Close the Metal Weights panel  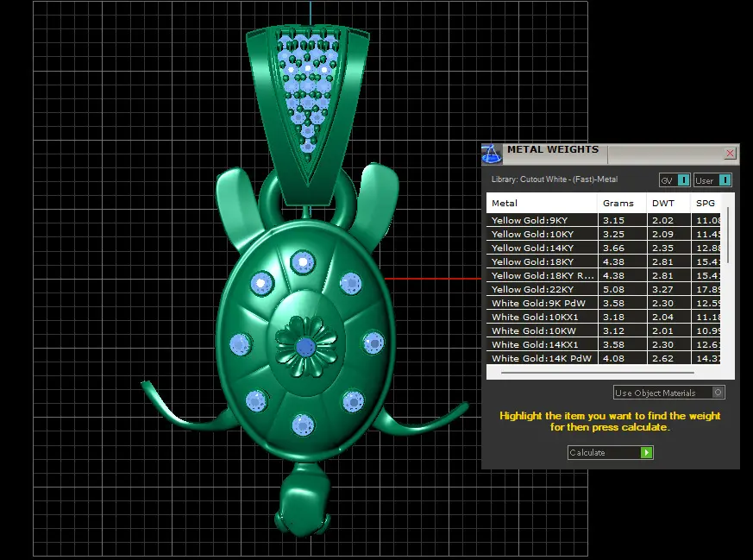coord(730,154)
